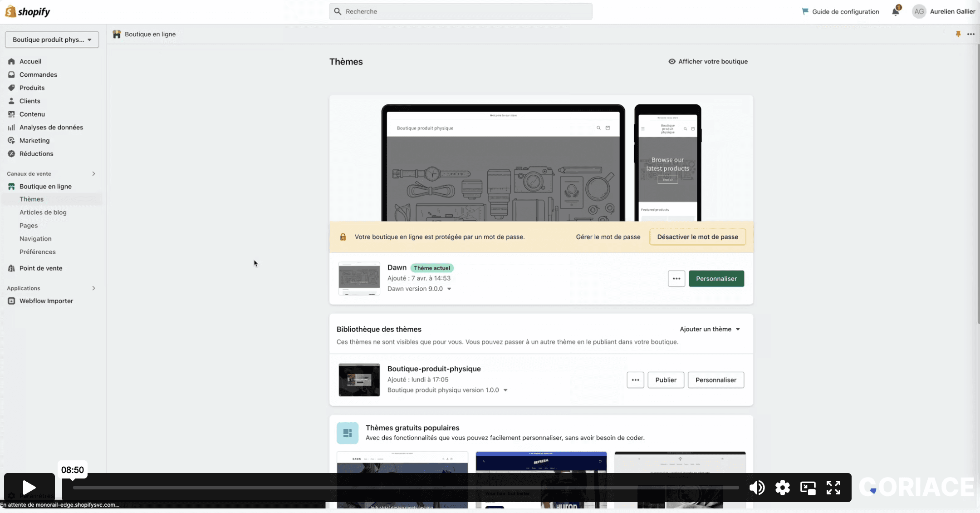Click the Shopify logo
The width and height of the screenshot is (980, 513).
(28, 12)
